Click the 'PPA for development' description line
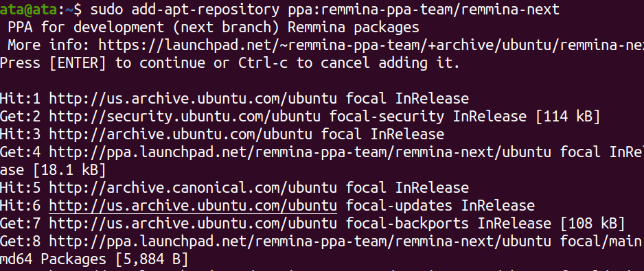 (213, 27)
